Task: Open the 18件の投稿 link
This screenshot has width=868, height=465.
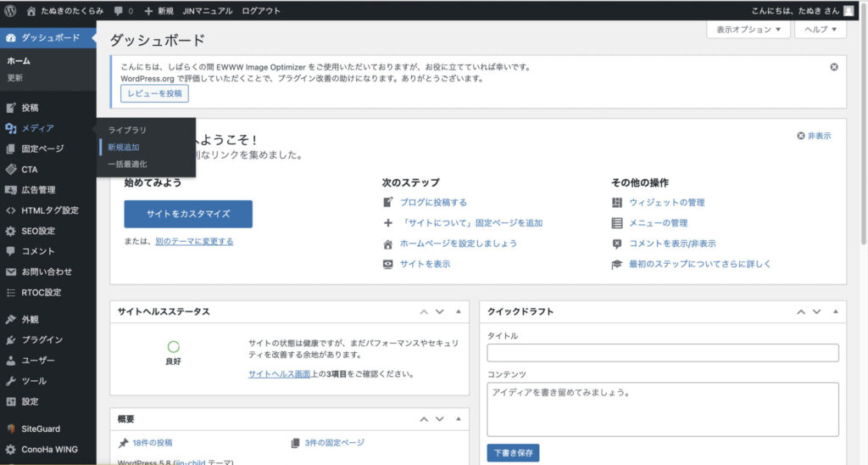Action: (x=153, y=443)
